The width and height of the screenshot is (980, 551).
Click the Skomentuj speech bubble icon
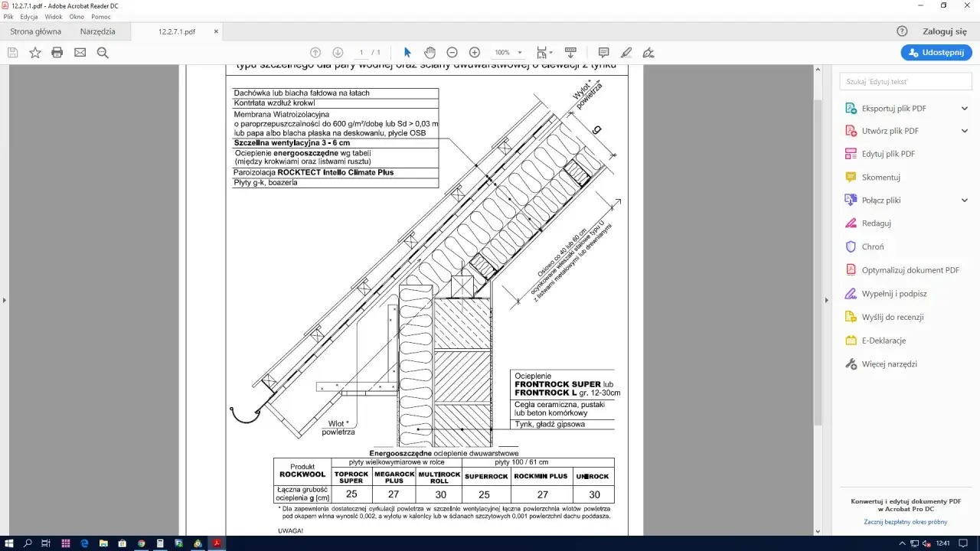(851, 177)
